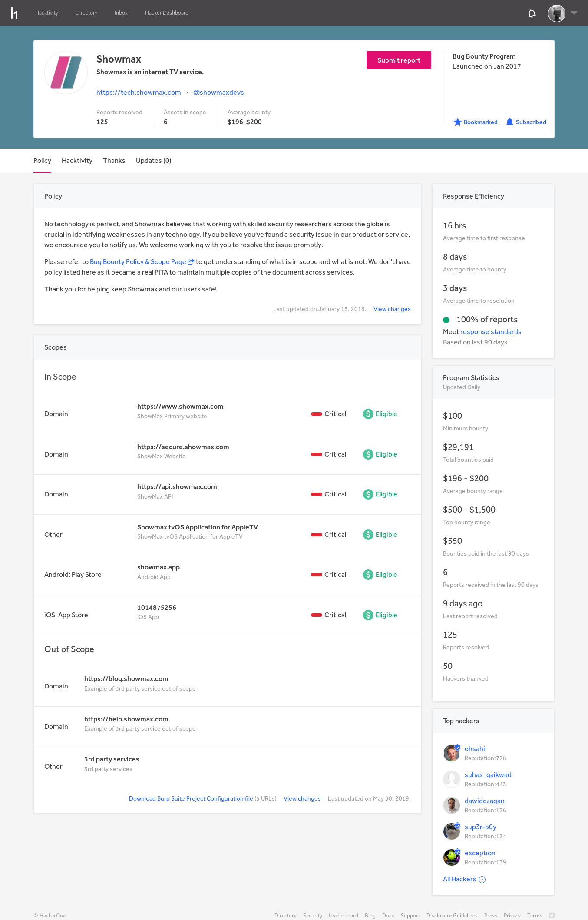Image resolution: width=588 pixels, height=920 pixels.
Task: Click the green response status dot
Action: click(446, 320)
